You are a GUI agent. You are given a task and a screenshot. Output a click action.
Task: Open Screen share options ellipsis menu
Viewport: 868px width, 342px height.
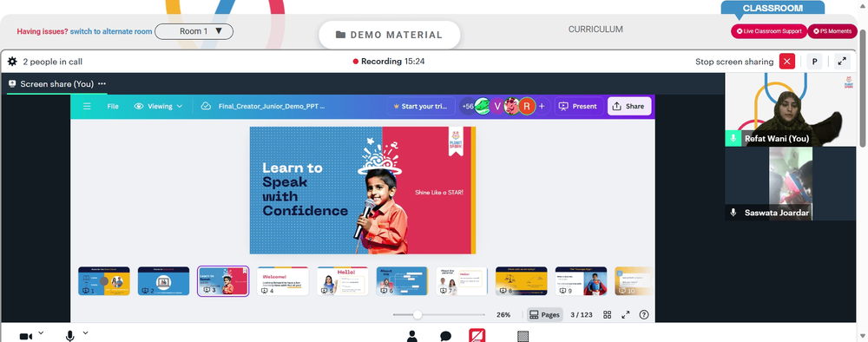(102, 84)
